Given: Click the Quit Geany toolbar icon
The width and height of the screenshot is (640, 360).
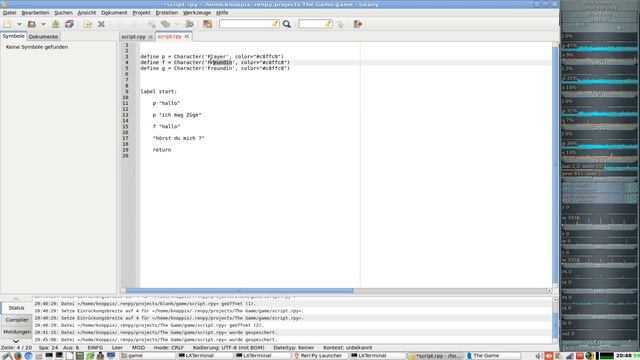Looking at the screenshot, I should point(358,24).
